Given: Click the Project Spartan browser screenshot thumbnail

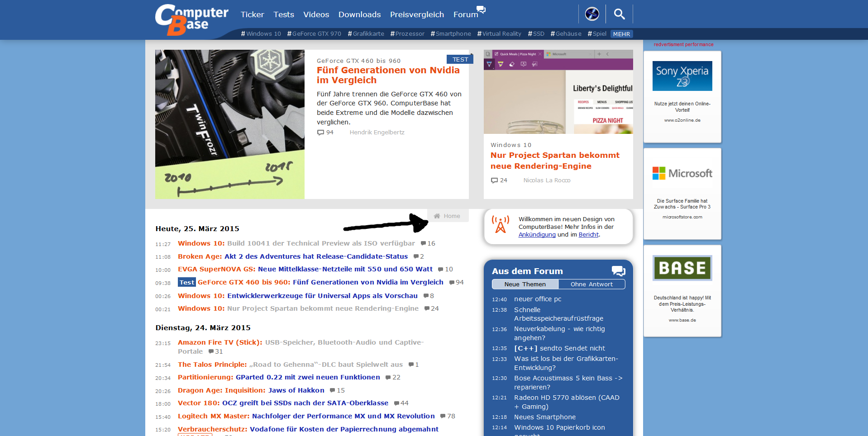Looking at the screenshot, I should (x=558, y=92).
